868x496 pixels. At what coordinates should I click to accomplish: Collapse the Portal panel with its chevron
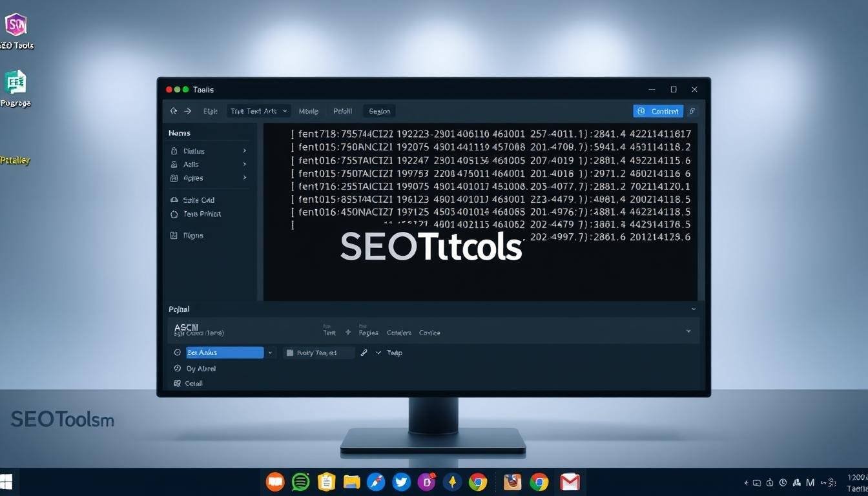693,309
